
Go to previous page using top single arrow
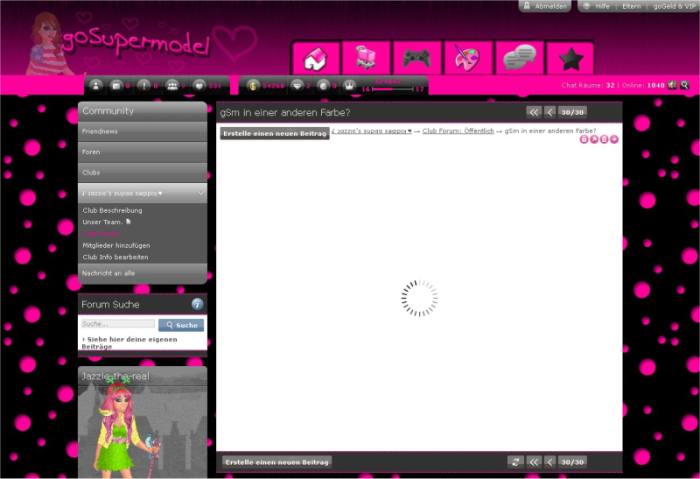(x=550, y=112)
